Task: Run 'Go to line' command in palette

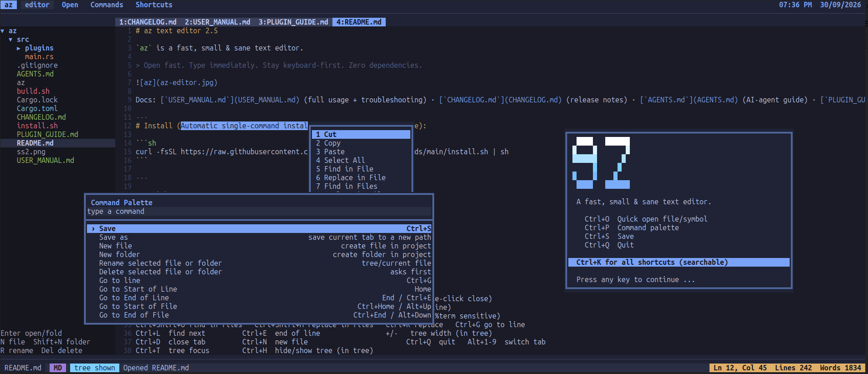Action: pyautogui.click(x=259, y=281)
